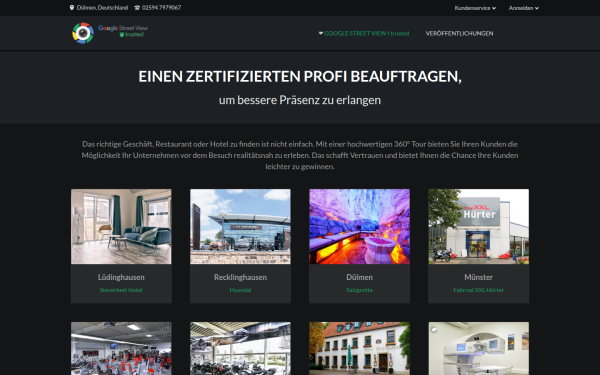Click the Hyundai link

click(240, 290)
